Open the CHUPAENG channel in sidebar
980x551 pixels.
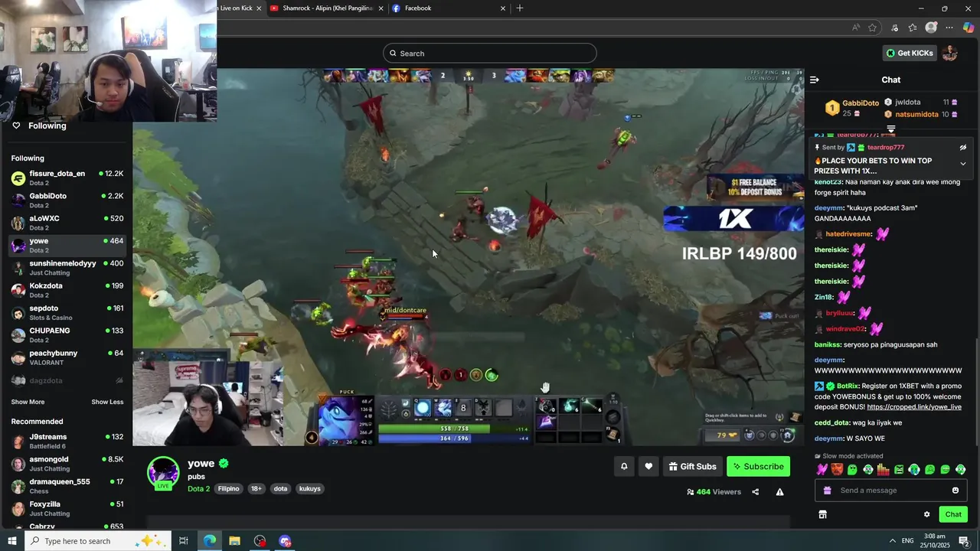[x=67, y=335]
